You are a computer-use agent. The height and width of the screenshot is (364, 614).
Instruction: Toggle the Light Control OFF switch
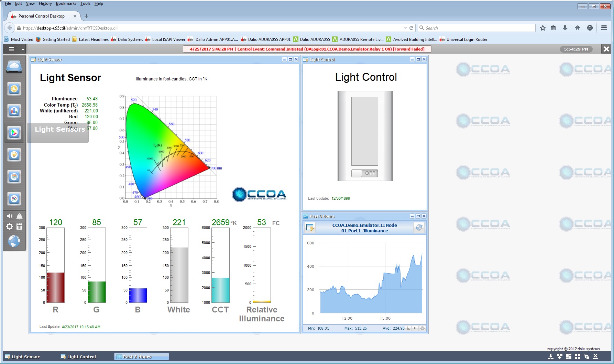[365, 173]
